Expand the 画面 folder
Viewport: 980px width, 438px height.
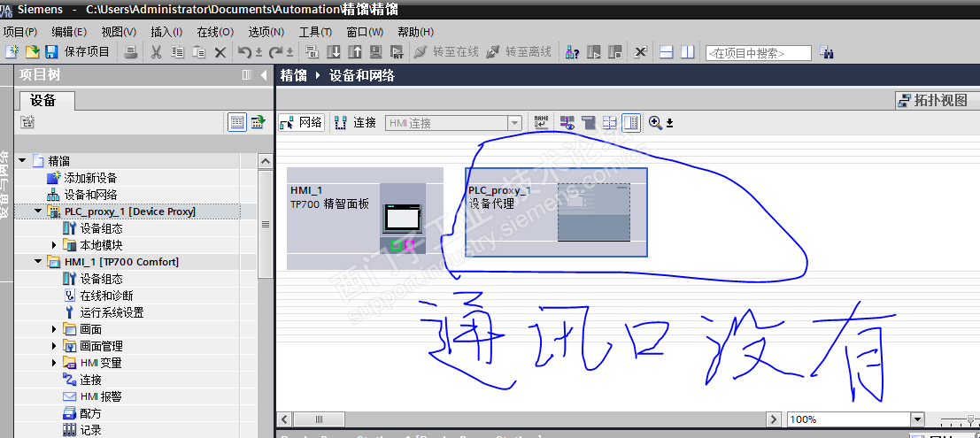click(54, 329)
